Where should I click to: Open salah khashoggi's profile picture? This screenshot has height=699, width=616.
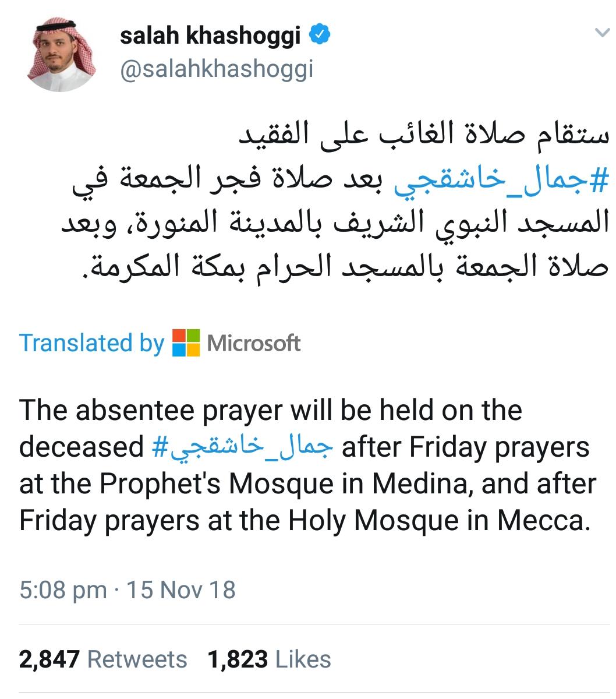click(x=61, y=54)
